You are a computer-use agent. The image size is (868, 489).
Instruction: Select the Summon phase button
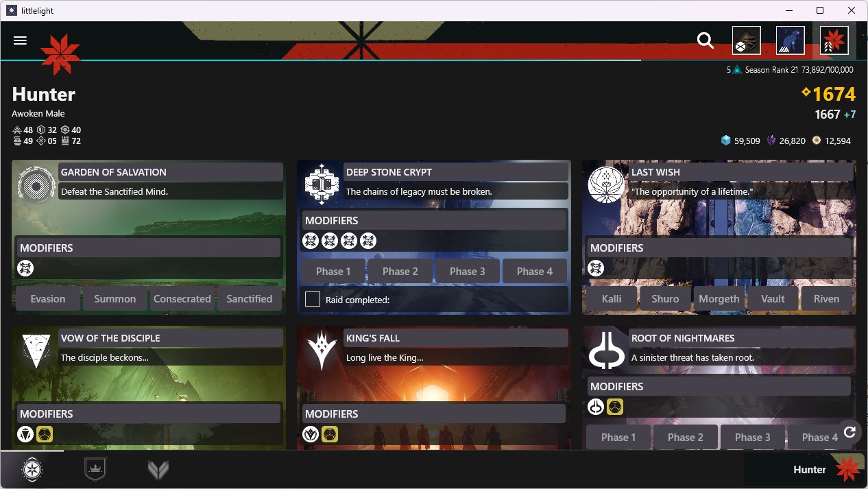pyautogui.click(x=115, y=299)
